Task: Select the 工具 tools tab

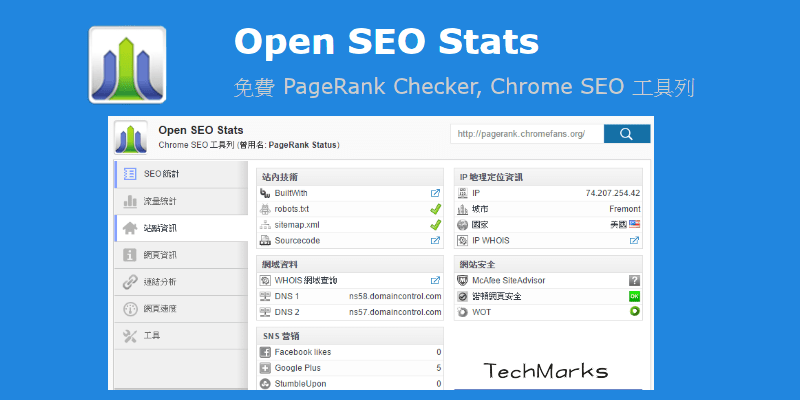Action: 180,336
